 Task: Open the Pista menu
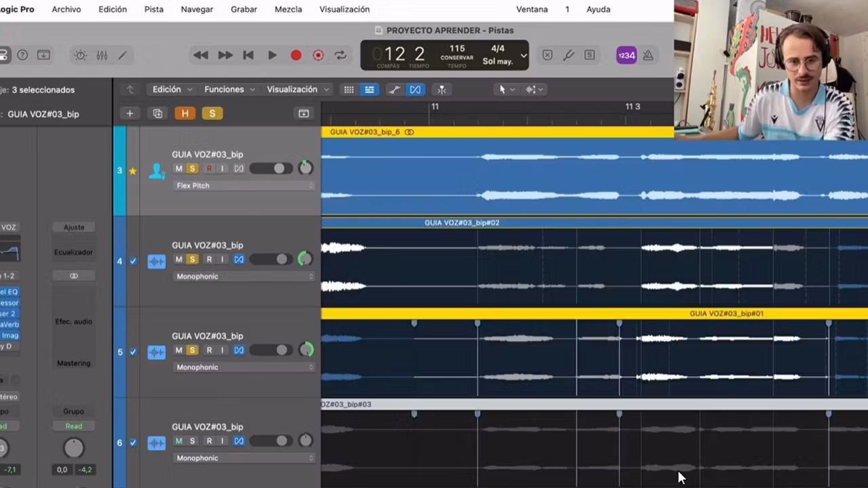tap(154, 9)
